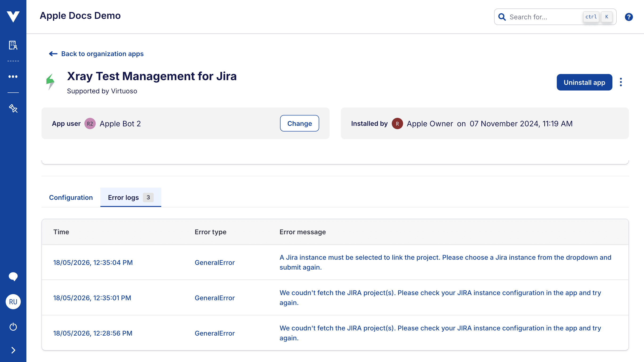Screen dimensions: 644x362
Task: Expand the sidebar with the chevron arrow
Action: coord(13,350)
